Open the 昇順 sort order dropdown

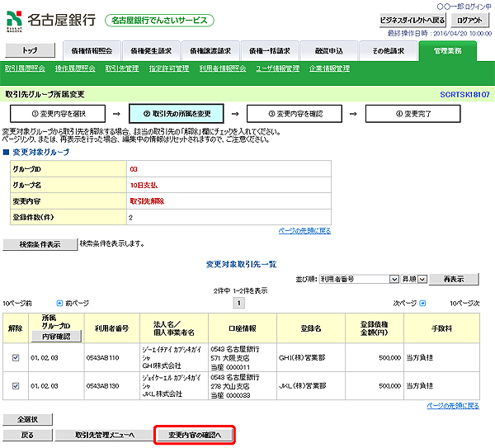click(x=413, y=279)
